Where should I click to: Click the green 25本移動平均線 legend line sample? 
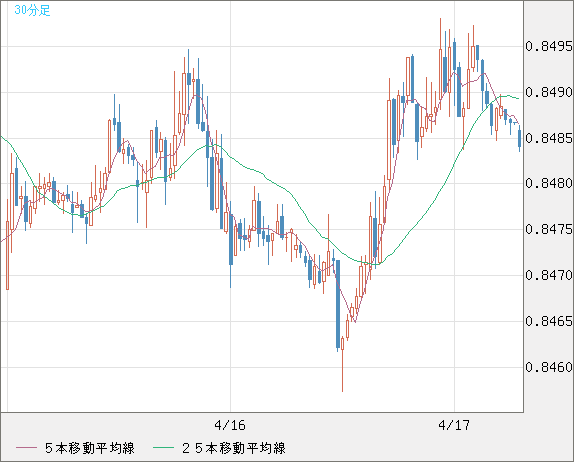(163, 448)
